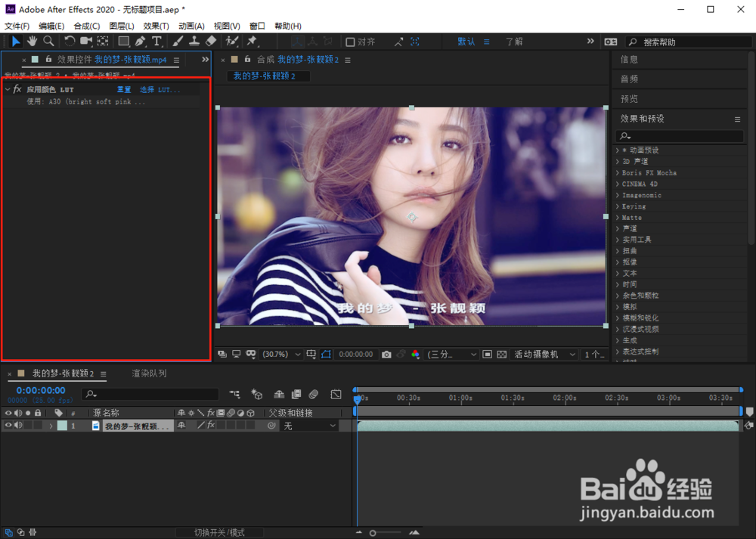Toggle the fx effect switch for applied LUT
Screen dimensions: 756x539
[x=17, y=89]
